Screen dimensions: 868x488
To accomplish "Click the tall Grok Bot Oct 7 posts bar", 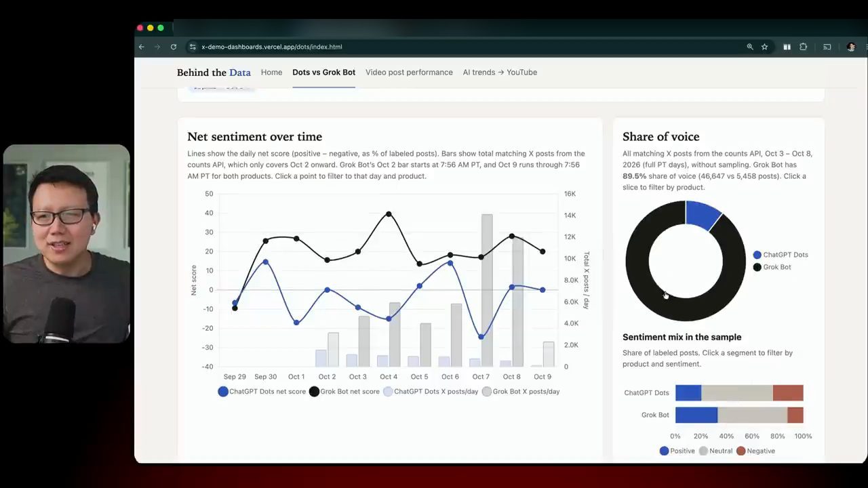I will [x=487, y=291].
